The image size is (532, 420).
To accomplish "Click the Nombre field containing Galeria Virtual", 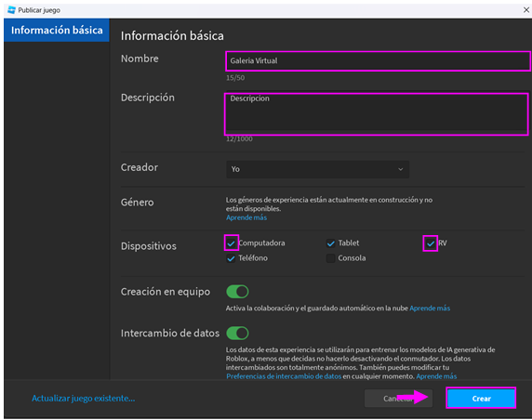I will 378,61.
